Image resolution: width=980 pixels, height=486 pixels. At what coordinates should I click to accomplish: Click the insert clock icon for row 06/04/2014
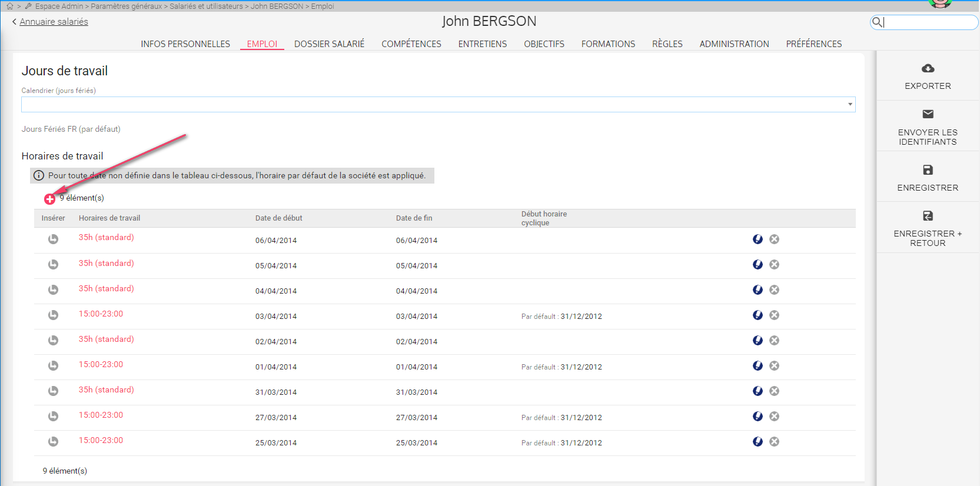point(53,239)
